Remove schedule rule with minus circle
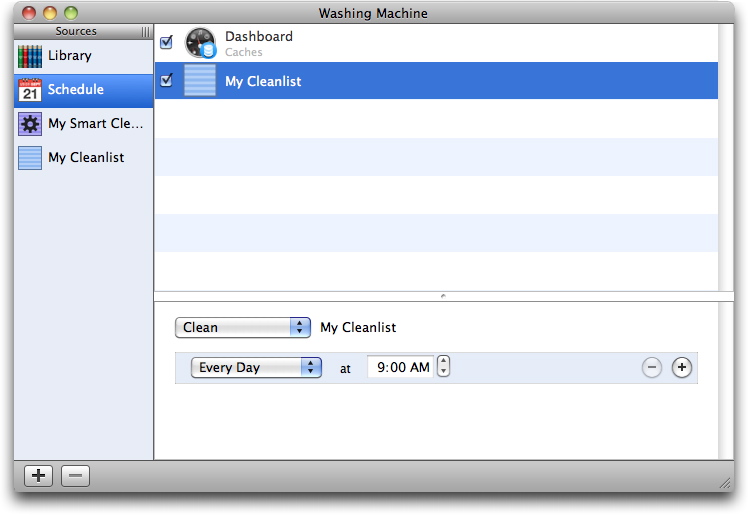748x515 pixels. (652, 367)
